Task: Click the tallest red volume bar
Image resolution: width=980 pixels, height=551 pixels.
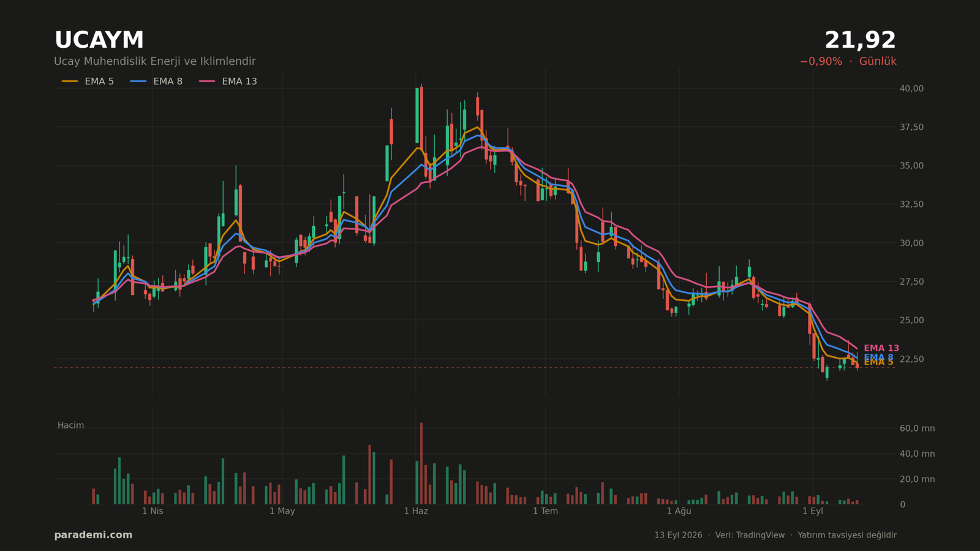Action: [421, 463]
